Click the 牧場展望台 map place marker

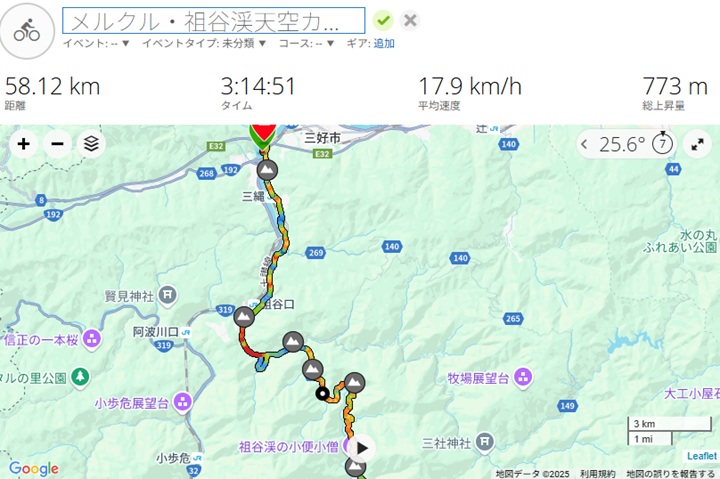(523, 378)
